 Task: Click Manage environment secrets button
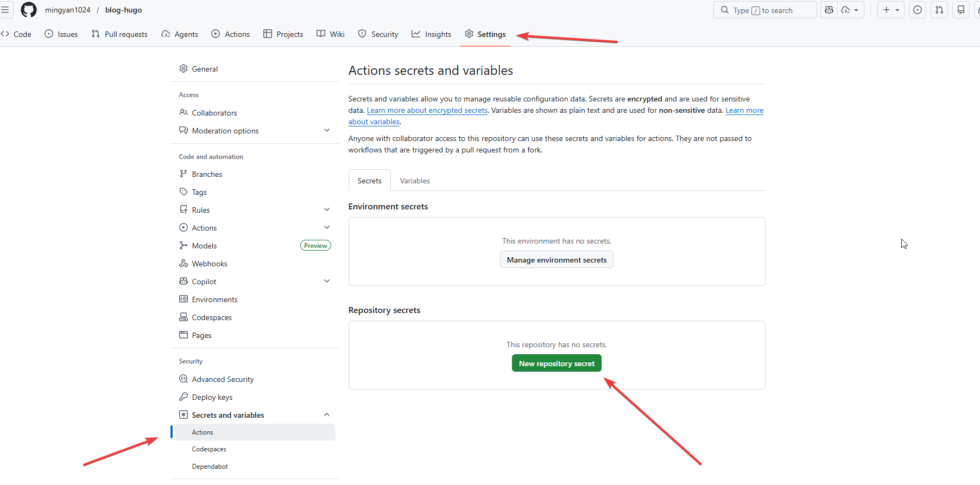557,260
